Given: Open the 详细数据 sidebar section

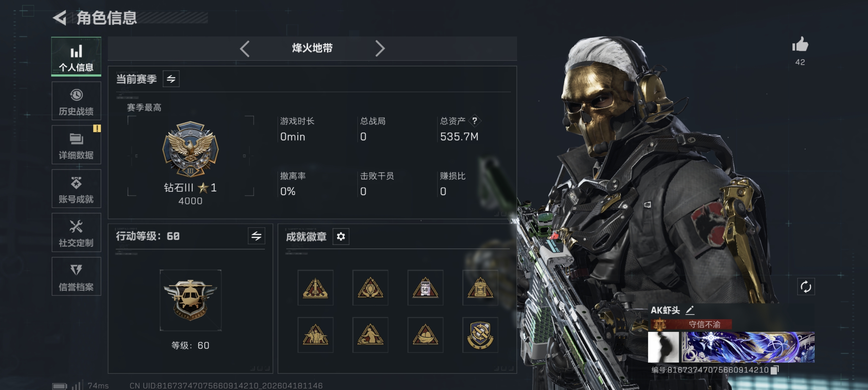Looking at the screenshot, I should pos(76,145).
